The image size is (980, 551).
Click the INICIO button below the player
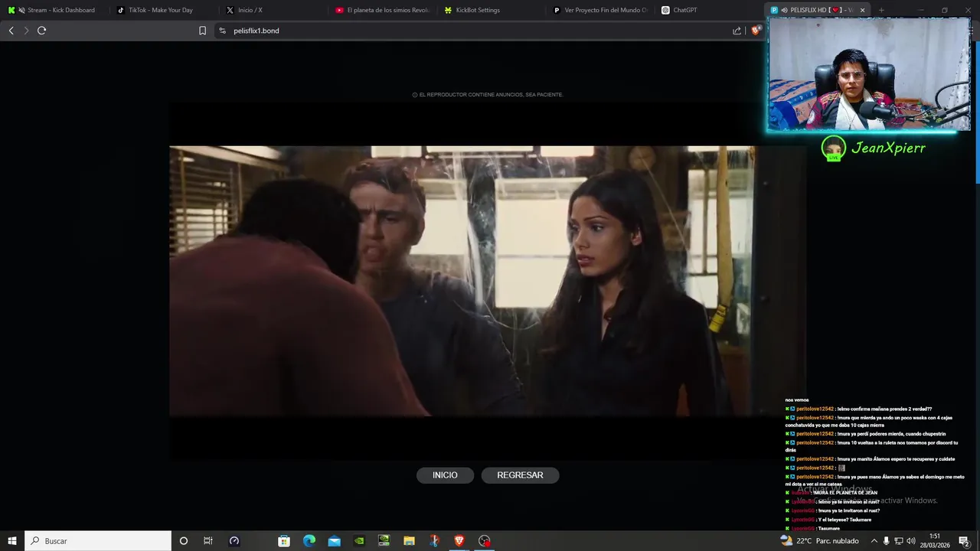(445, 475)
